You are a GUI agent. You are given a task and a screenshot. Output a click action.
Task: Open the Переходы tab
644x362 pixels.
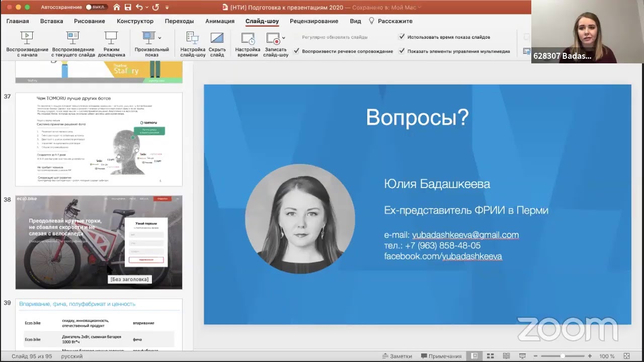coord(179,21)
